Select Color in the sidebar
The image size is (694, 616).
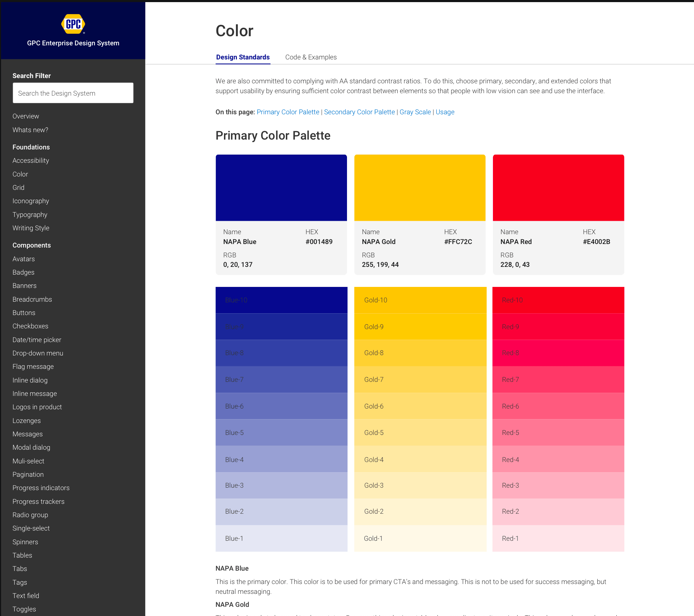click(20, 174)
